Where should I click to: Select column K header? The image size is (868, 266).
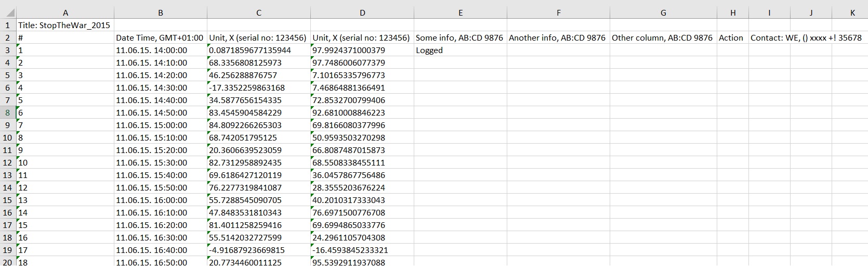852,13
